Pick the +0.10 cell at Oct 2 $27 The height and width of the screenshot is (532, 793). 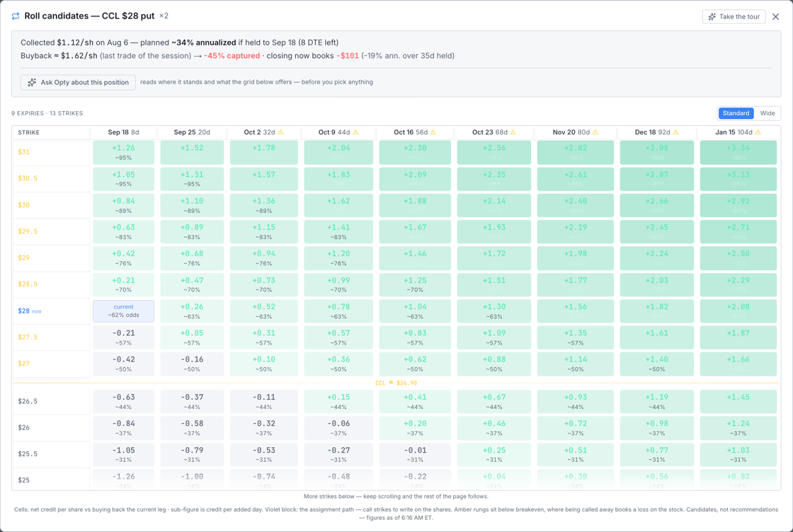pos(263,364)
